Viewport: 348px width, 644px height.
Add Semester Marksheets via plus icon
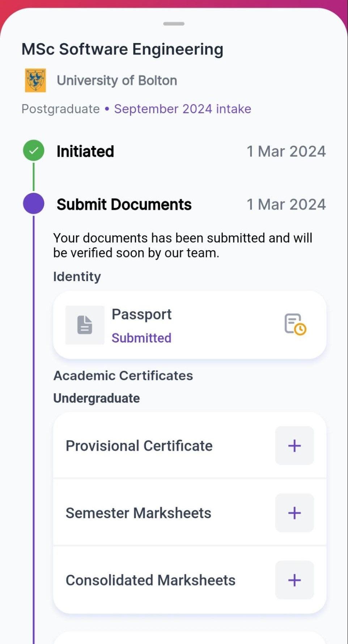tap(294, 513)
